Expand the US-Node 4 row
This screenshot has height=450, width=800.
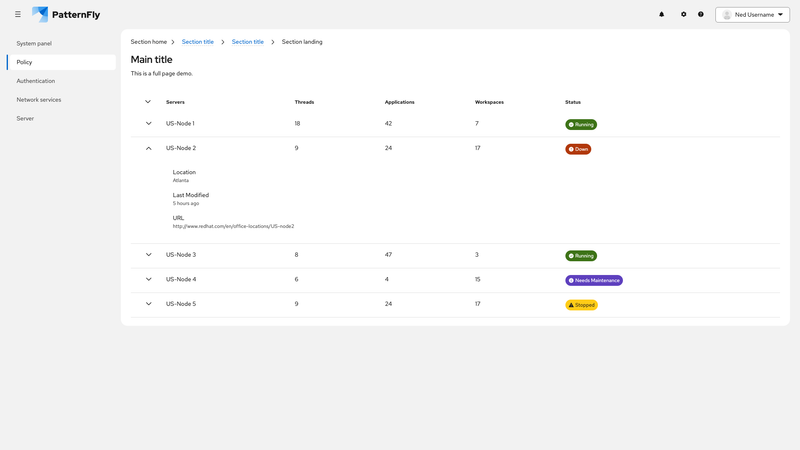[x=148, y=279]
